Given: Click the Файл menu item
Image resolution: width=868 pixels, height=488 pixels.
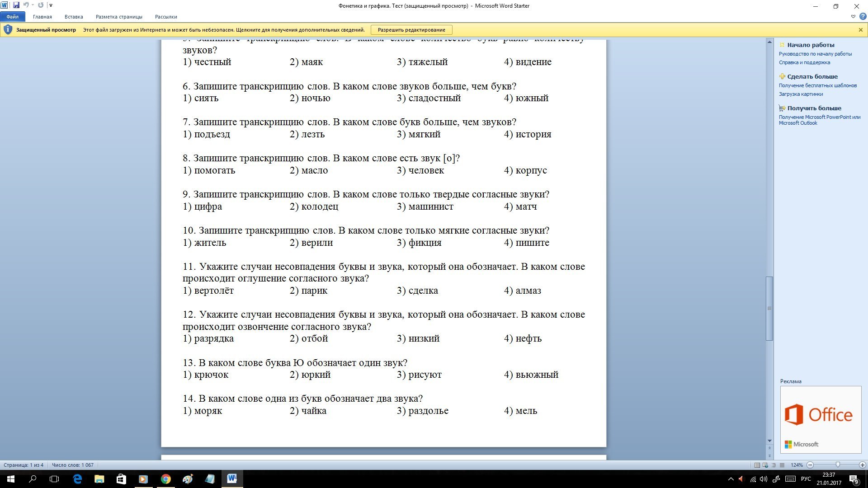Looking at the screenshot, I should click(13, 16).
